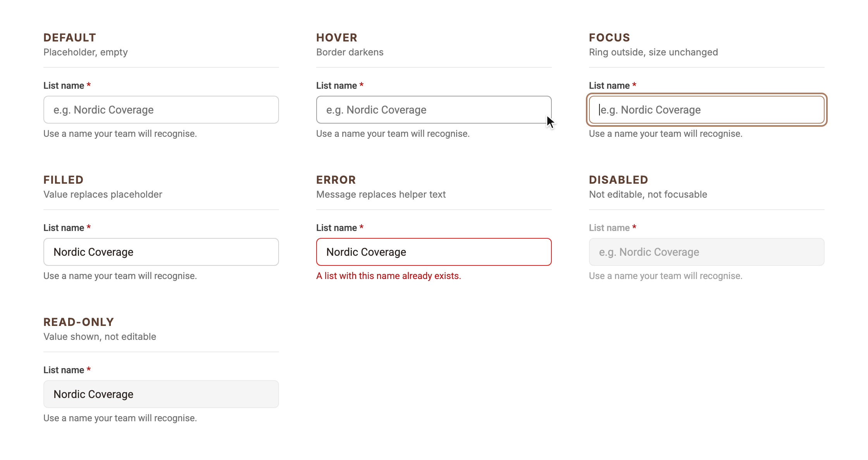Viewport: 868px width, 460px height.
Task: Click the HOVER section heading
Action: click(x=337, y=38)
